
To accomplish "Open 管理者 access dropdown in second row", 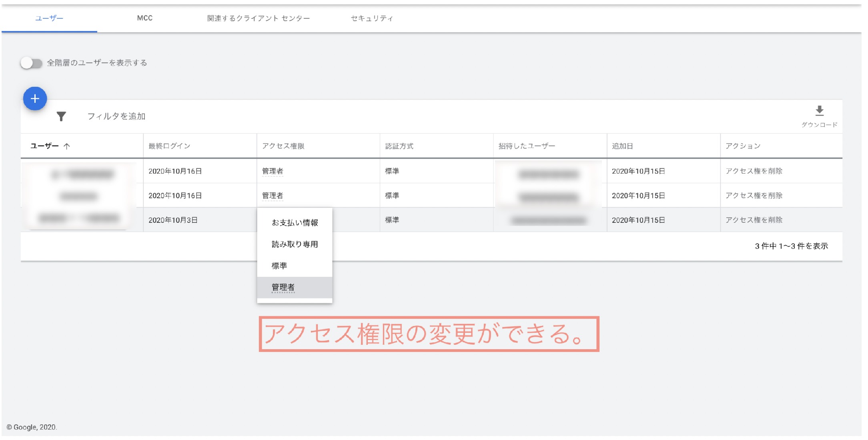I will coord(273,196).
